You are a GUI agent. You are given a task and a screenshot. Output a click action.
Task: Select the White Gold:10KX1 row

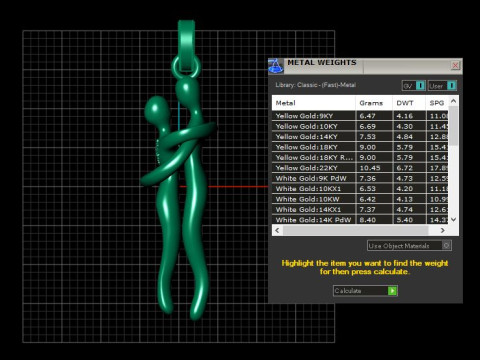point(360,189)
